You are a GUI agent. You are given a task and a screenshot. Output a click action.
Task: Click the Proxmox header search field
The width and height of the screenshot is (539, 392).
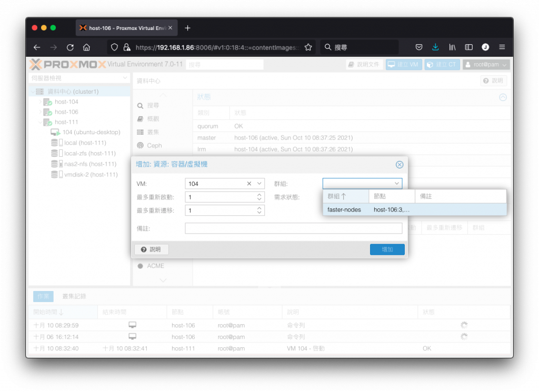coord(224,65)
